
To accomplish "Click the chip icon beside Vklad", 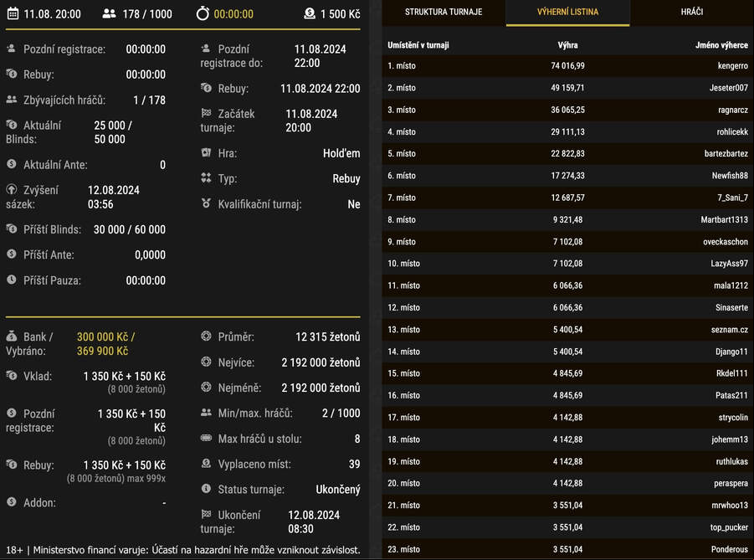I will tap(12, 376).
